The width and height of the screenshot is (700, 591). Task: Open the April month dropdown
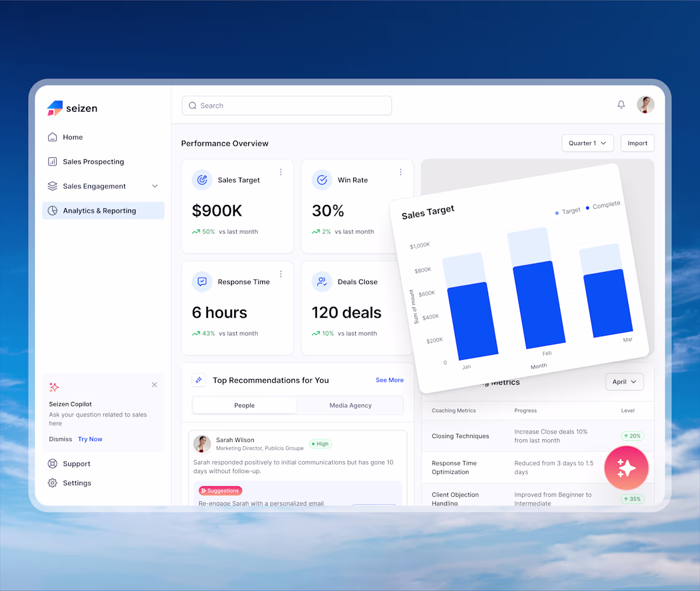pos(624,382)
